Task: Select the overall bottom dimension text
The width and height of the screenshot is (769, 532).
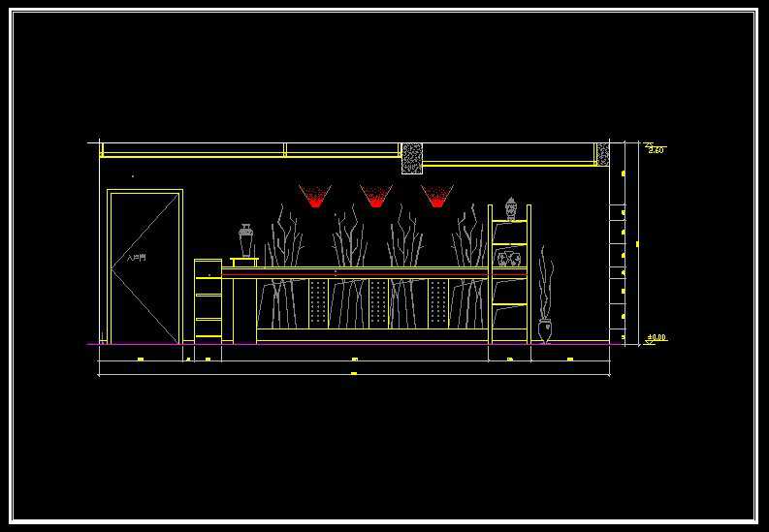Action: (354, 373)
